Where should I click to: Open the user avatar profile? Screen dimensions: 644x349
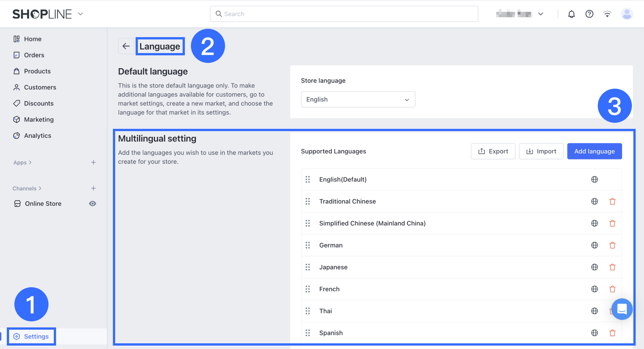click(627, 14)
